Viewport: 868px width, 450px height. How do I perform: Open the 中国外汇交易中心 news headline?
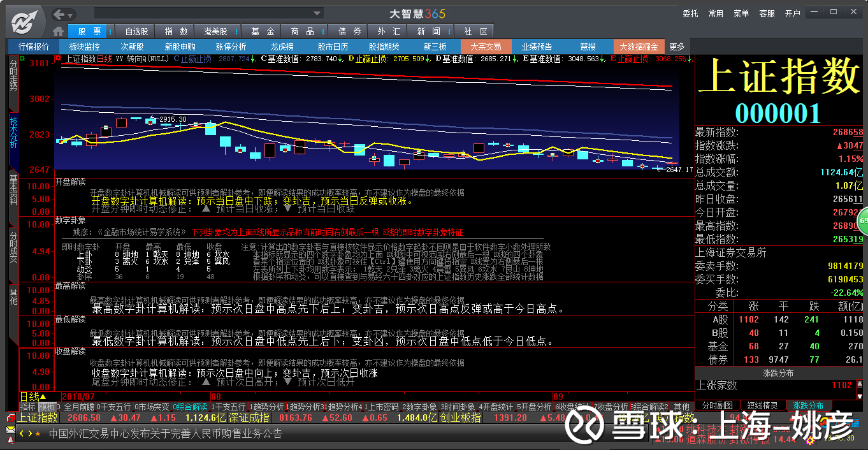coord(165,434)
